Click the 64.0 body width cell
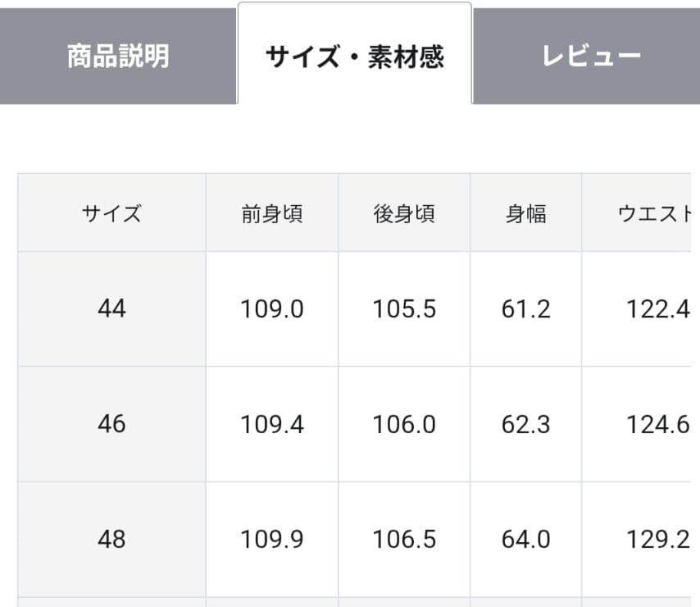The height and width of the screenshot is (607, 700). [x=526, y=539]
